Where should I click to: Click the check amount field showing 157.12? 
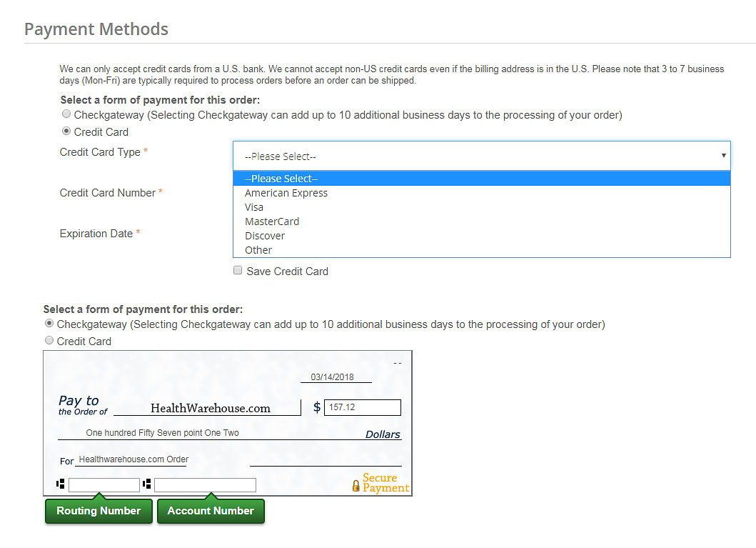point(363,407)
